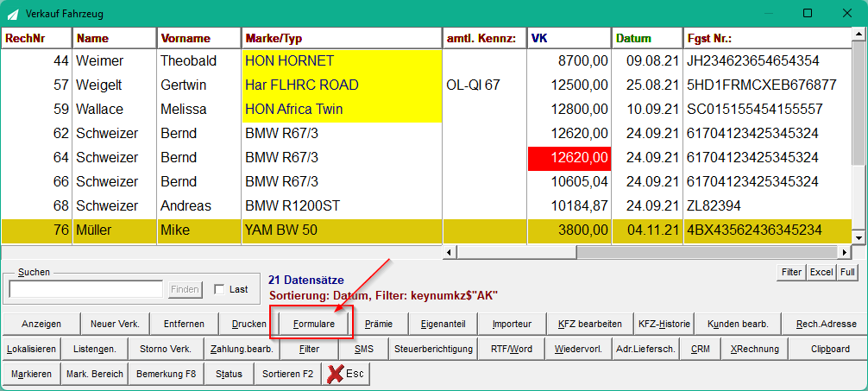Click the Adr.Liefersch. button
The width and height of the screenshot is (868, 391).
click(645, 350)
